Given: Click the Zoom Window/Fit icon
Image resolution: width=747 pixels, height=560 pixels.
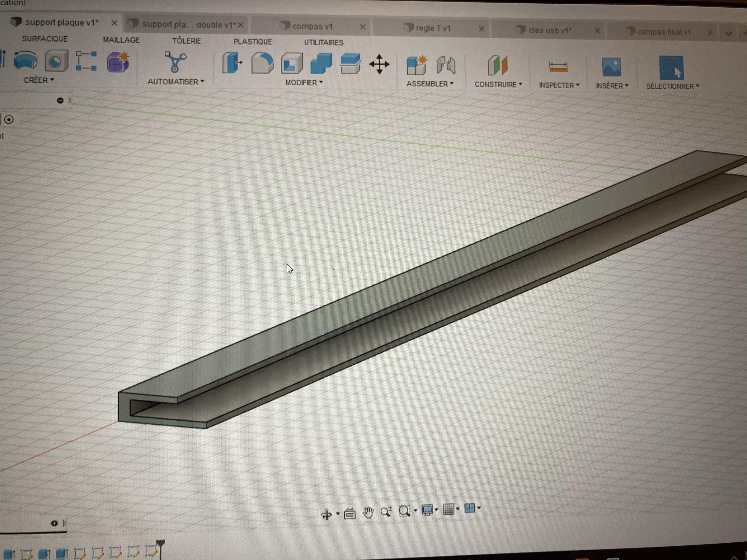Looking at the screenshot, I should tap(404, 511).
